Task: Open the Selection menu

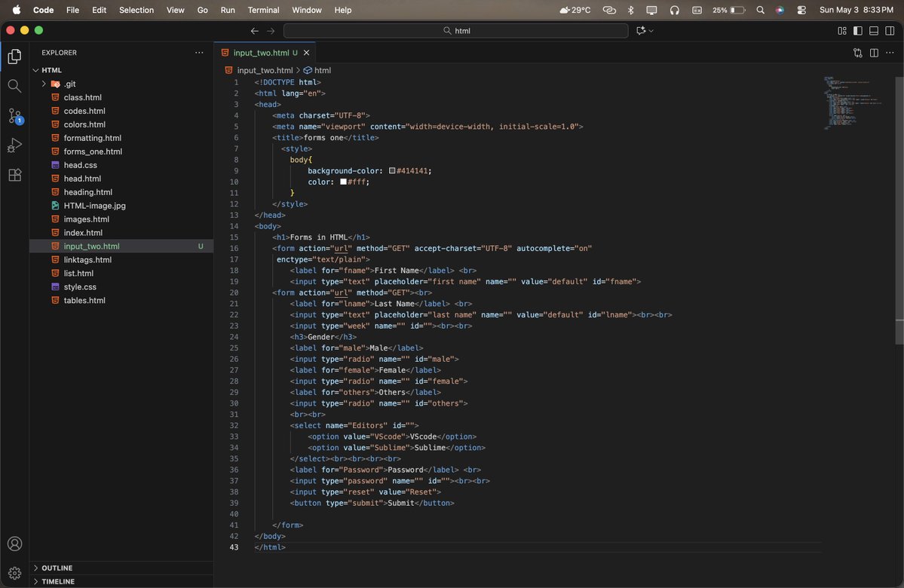Action: [x=136, y=10]
